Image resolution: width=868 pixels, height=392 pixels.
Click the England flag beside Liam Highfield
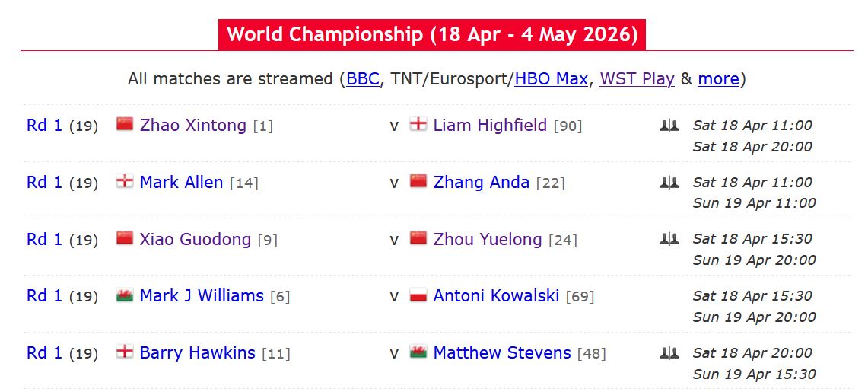[x=418, y=124]
